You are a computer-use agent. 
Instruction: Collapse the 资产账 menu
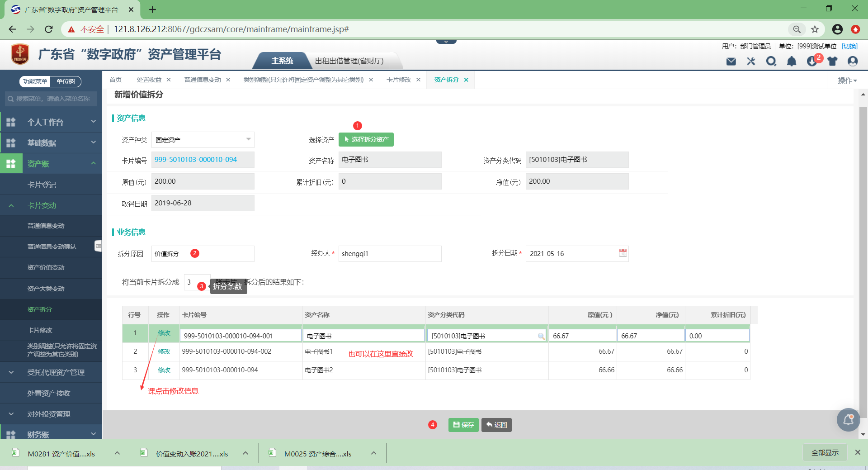click(x=94, y=163)
